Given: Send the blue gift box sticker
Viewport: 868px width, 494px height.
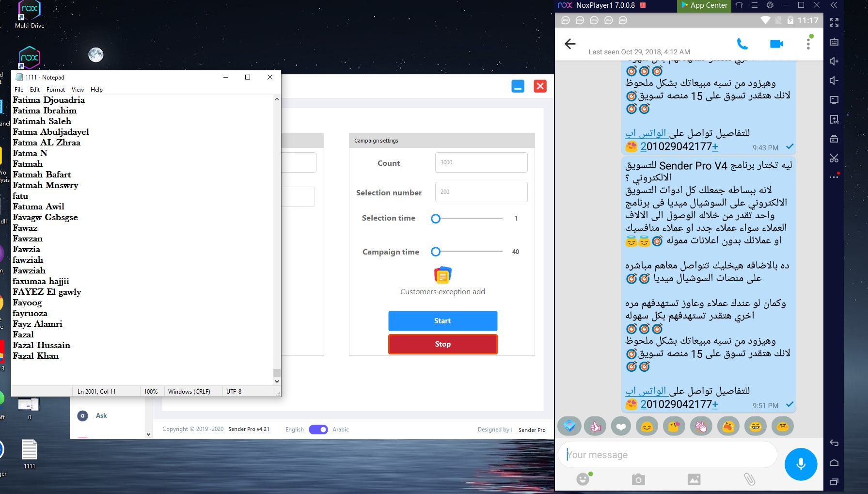Looking at the screenshot, I should point(569,426).
